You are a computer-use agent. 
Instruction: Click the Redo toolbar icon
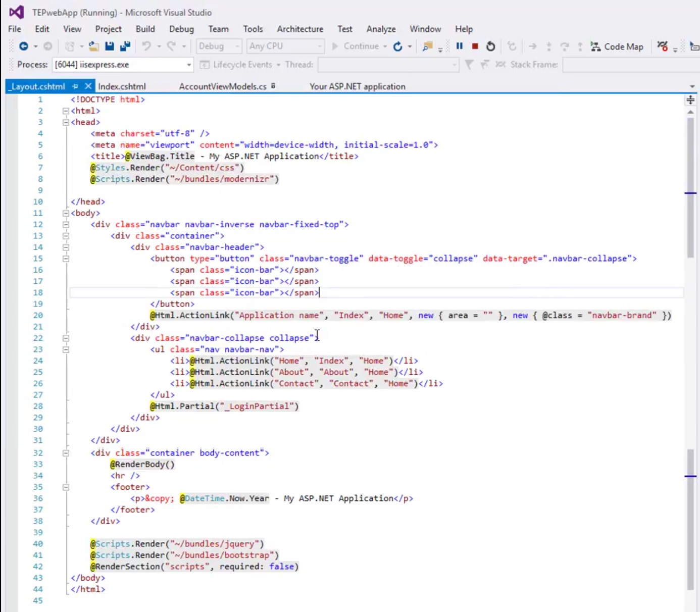[172, 46]
